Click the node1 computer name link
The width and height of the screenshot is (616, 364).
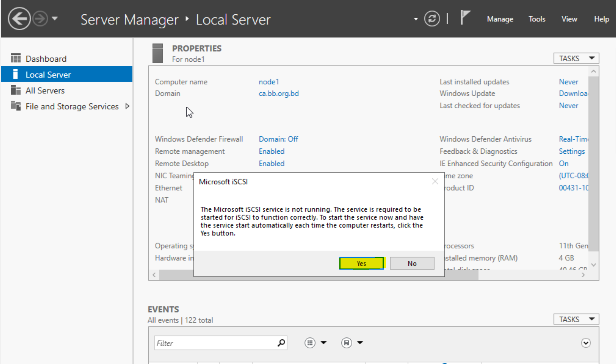pyautogui.click(x=269, y=82)
